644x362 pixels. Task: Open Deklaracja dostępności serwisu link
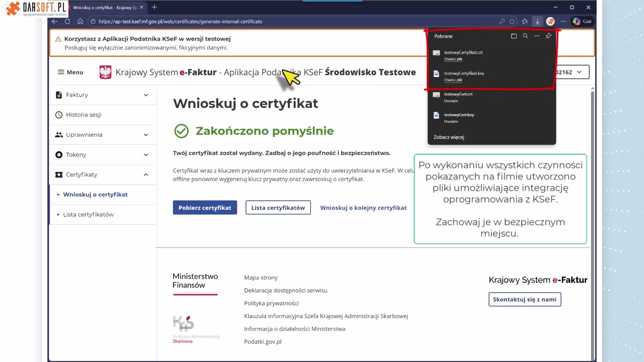[286, 290]
